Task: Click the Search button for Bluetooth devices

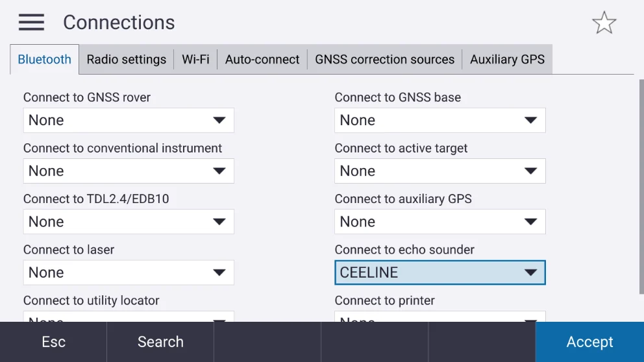Action: [160, 342]
